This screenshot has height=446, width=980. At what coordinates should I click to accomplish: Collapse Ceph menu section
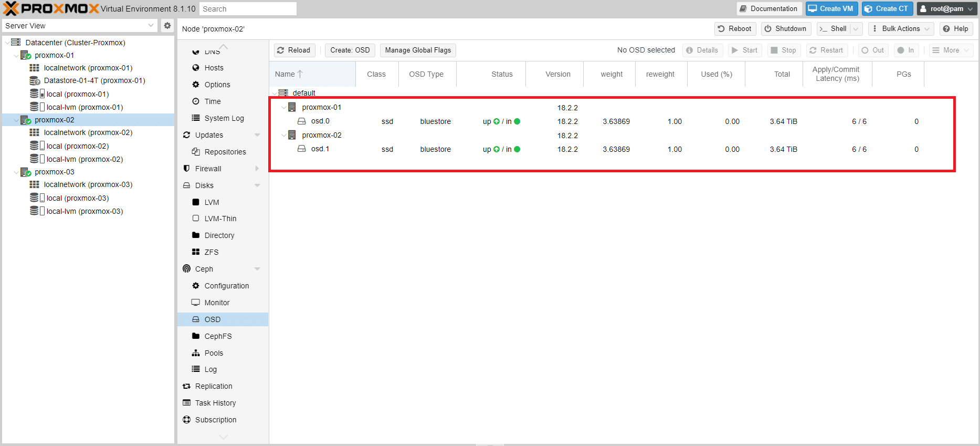click(x=257, y=269)
